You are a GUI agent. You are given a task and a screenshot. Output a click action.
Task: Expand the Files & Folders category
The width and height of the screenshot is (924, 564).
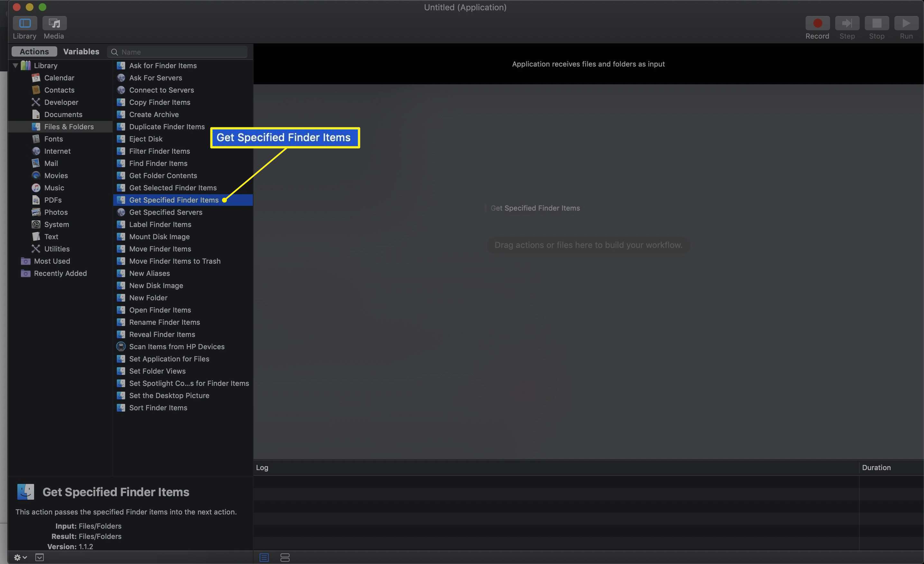pos(69,126)
